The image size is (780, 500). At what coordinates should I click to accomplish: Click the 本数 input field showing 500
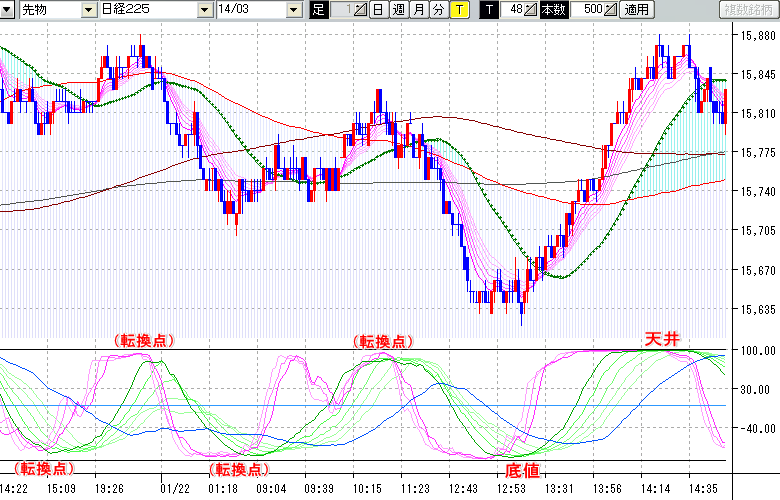click(x=586, y=10)
